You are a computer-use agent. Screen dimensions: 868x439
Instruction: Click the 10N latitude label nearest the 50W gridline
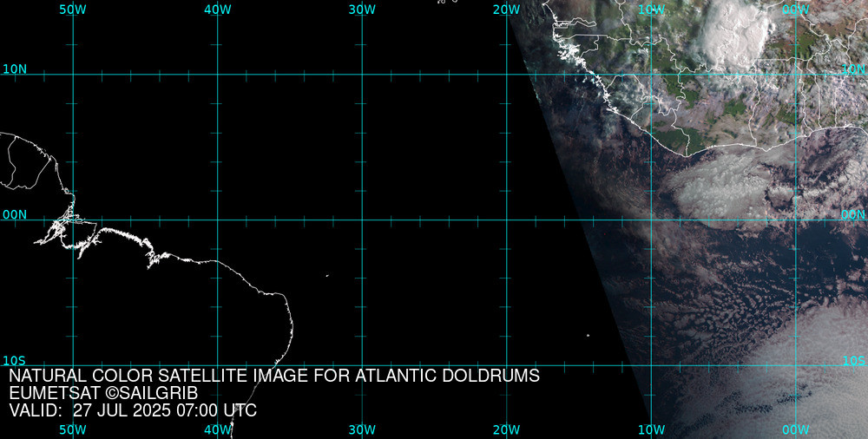coord(15,69)
